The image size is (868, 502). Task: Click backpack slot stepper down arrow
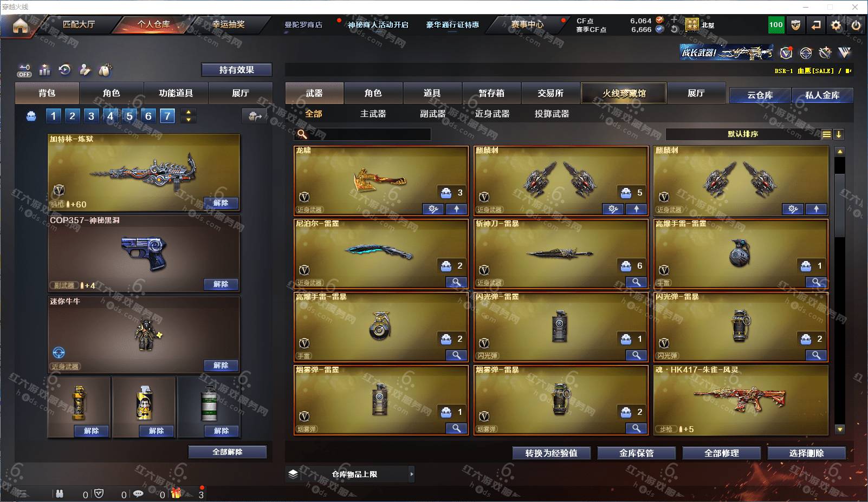click(188, 120)
